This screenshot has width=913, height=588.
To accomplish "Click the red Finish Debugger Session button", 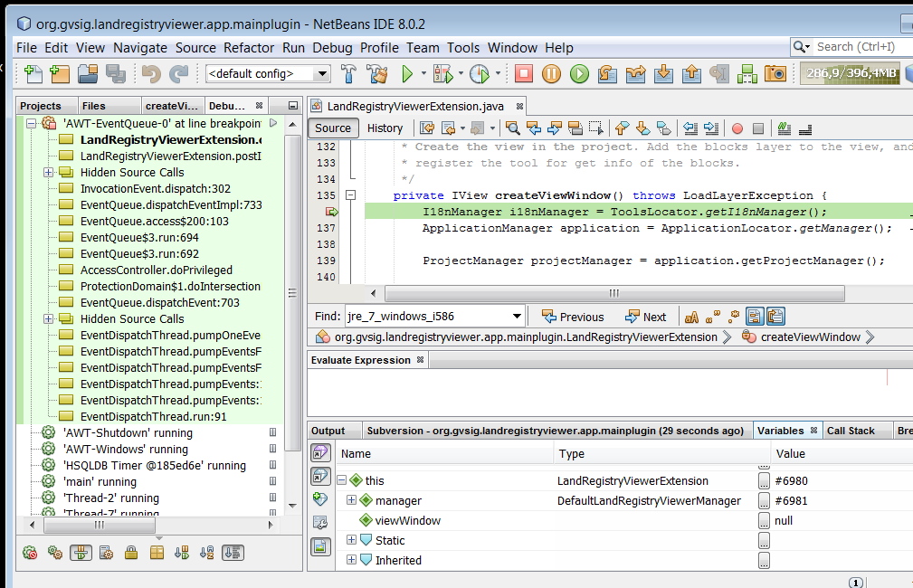I will pyautogui.click(x=524, y=73).
